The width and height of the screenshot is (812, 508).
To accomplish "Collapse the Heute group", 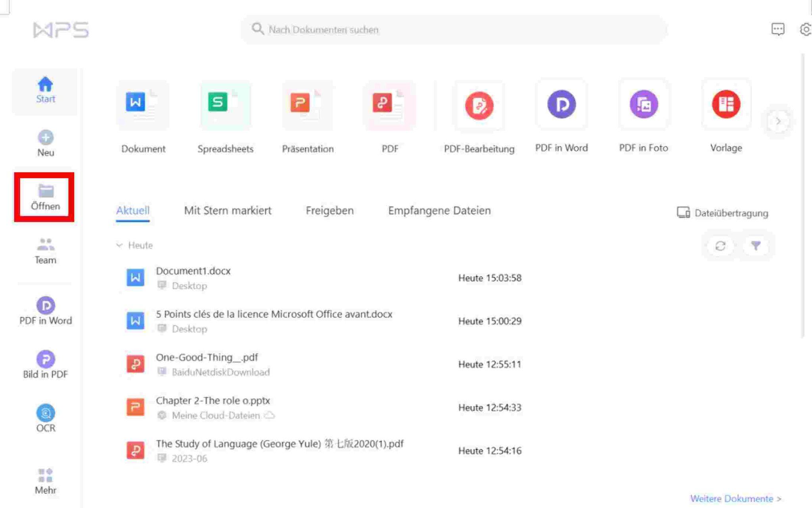I will (119, 245).
